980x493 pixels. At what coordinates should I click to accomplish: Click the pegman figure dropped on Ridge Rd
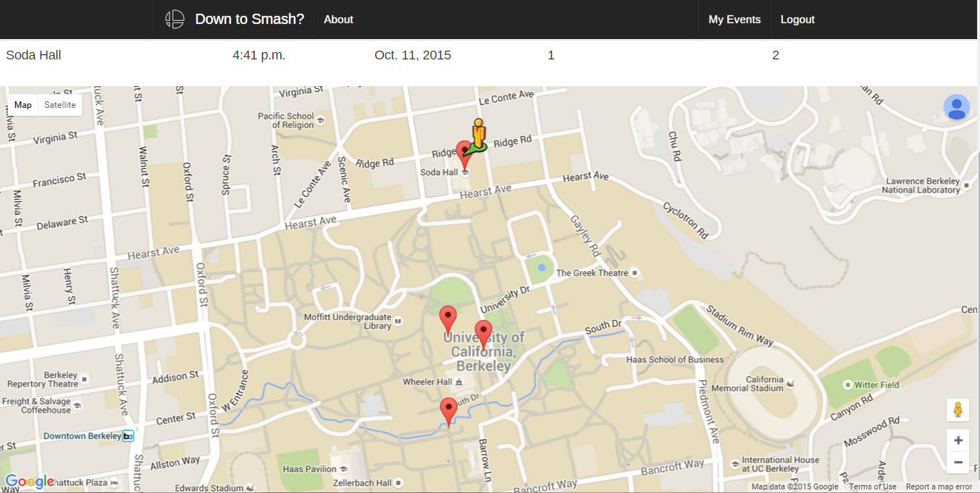477,135
